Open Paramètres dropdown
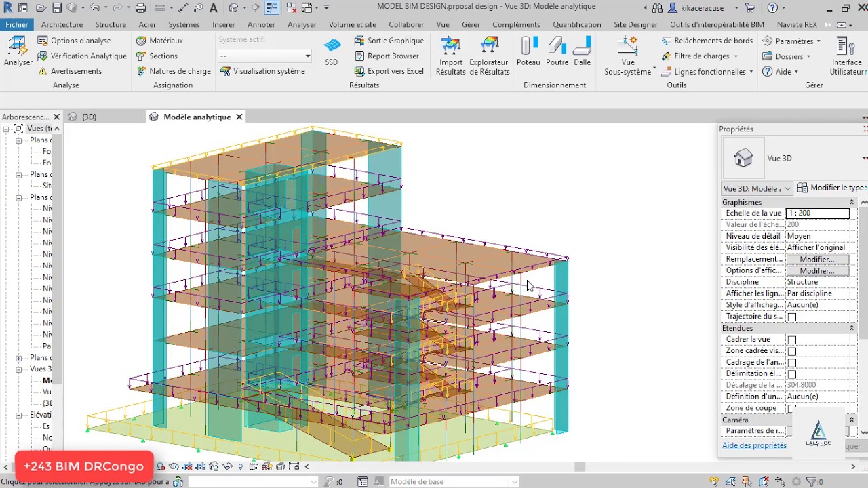 pos(791,41)
